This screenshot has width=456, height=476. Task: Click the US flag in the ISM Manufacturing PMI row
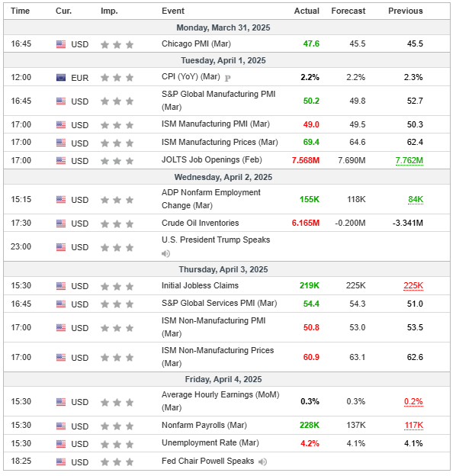[x=61, y=125]
